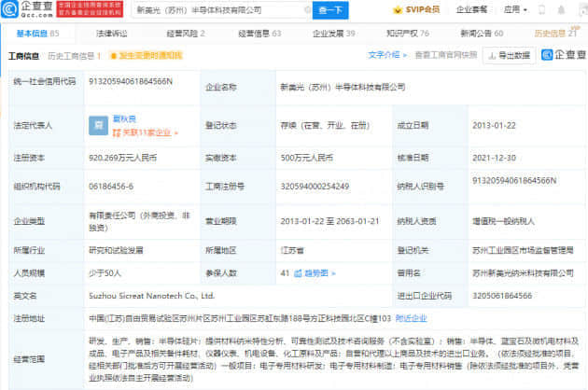
Task: Click 查看工商官网快照 link
Action: [446, 55]
